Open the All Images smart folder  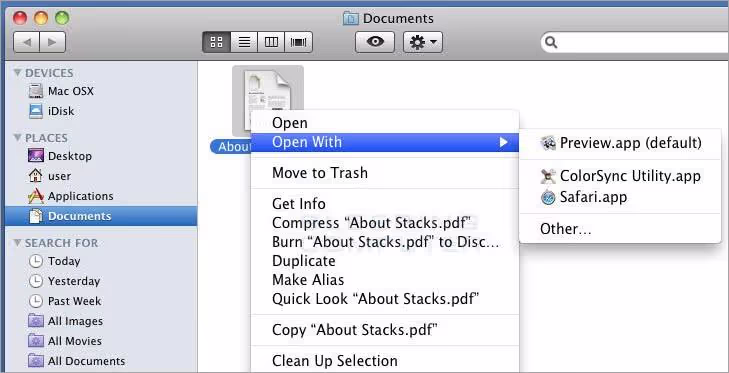tap(101, 321)
